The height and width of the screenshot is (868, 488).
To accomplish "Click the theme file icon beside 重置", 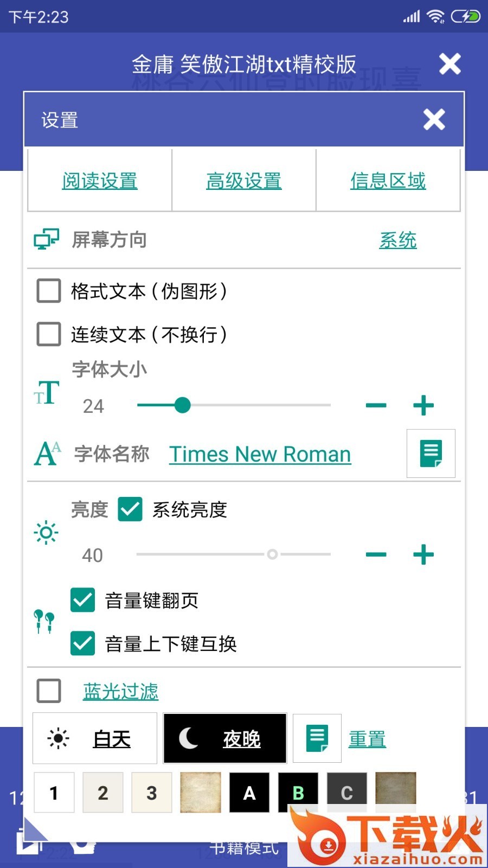I will (x=317, y=738).
